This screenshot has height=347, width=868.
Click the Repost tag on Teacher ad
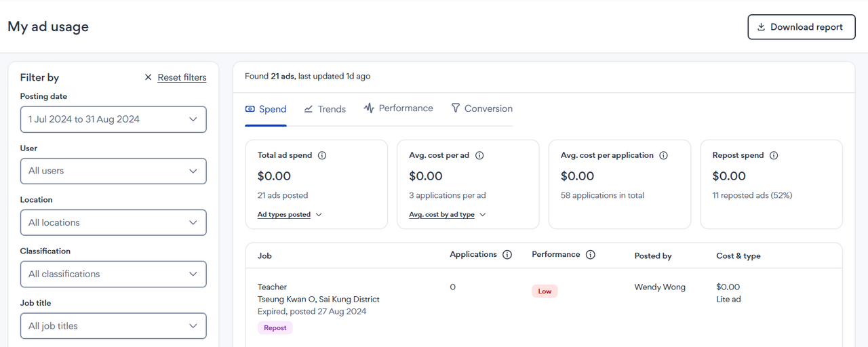(x=275, y=328)
